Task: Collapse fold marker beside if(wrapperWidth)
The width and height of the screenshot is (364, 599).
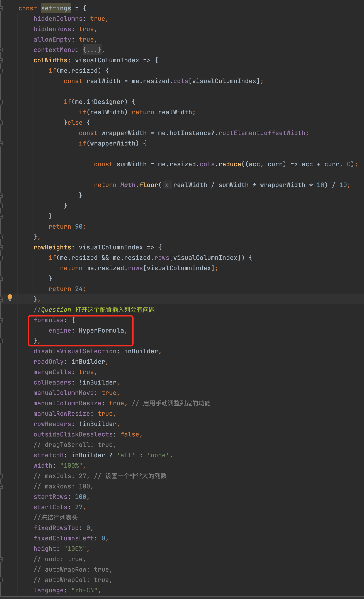Action: pos(1,143)
